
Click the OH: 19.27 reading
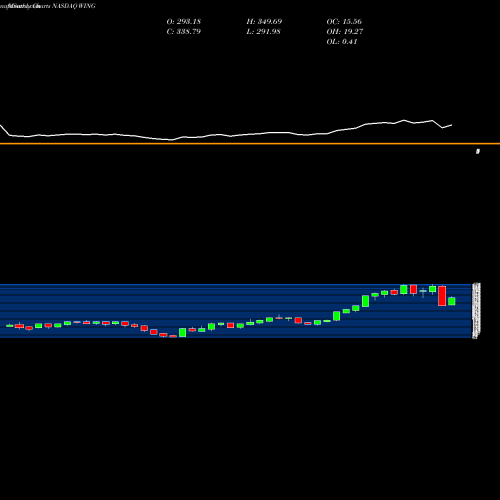coord(345,31)
